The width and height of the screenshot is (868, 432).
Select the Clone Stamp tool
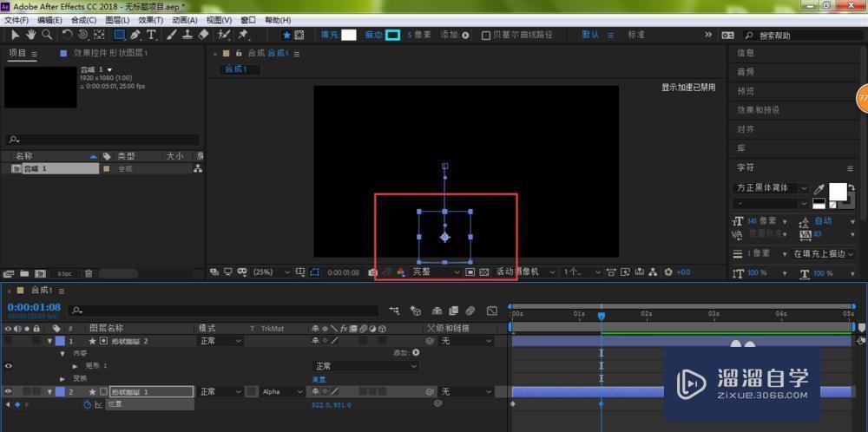tap(187, 35)
